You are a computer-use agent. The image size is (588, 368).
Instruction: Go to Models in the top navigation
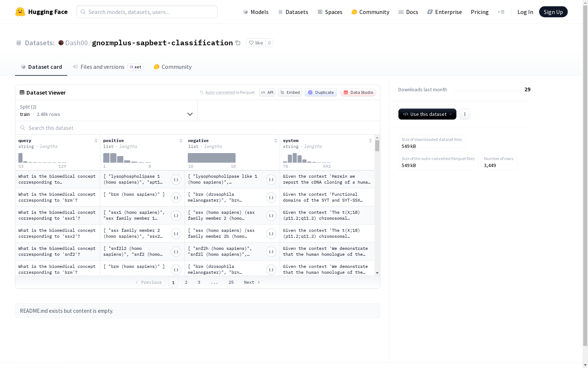click(256, 12)
